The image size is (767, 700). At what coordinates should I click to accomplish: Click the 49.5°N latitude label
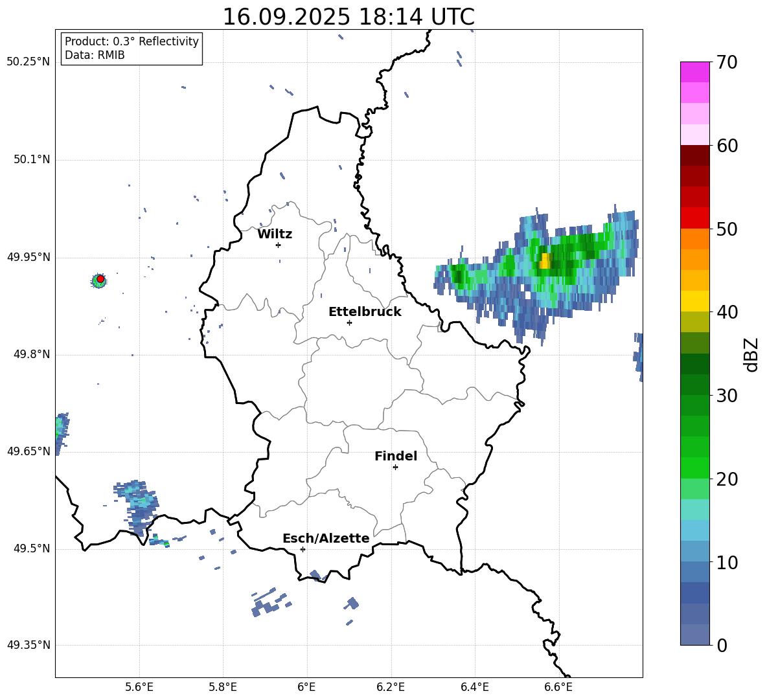click(32, 549)
